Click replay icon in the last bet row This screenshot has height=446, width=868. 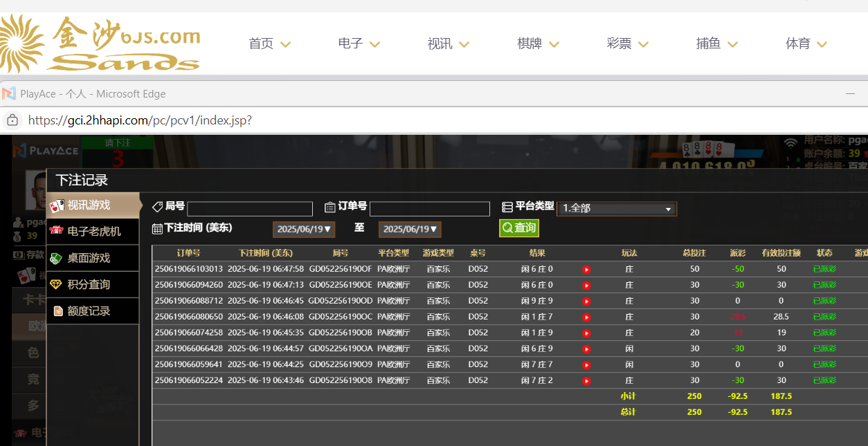586,381
